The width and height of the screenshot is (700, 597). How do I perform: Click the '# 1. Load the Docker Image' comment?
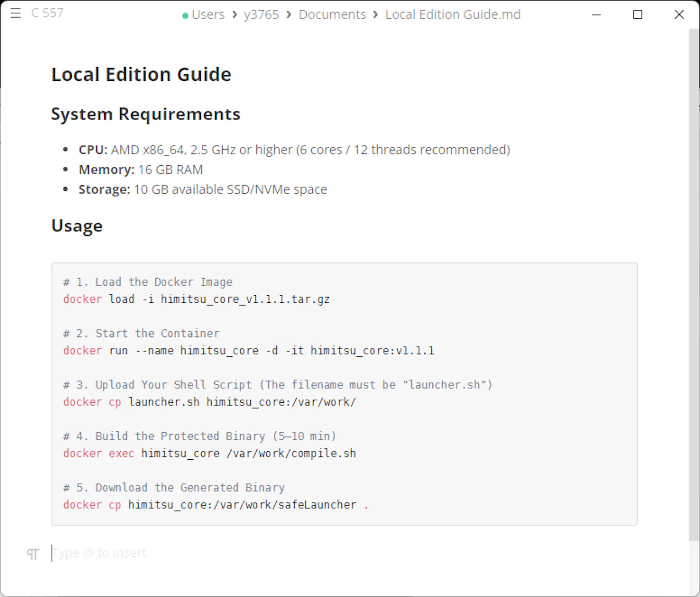coord(148,282)
